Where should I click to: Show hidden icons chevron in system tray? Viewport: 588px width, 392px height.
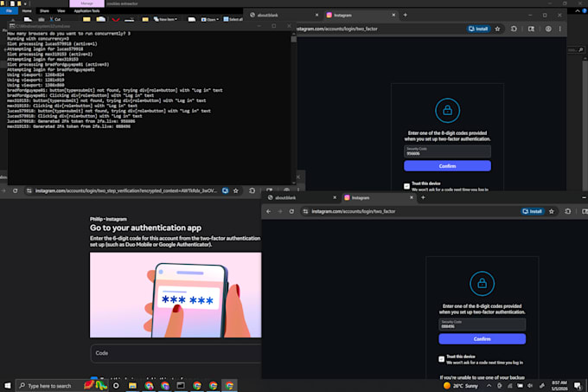tap(489, 386)
